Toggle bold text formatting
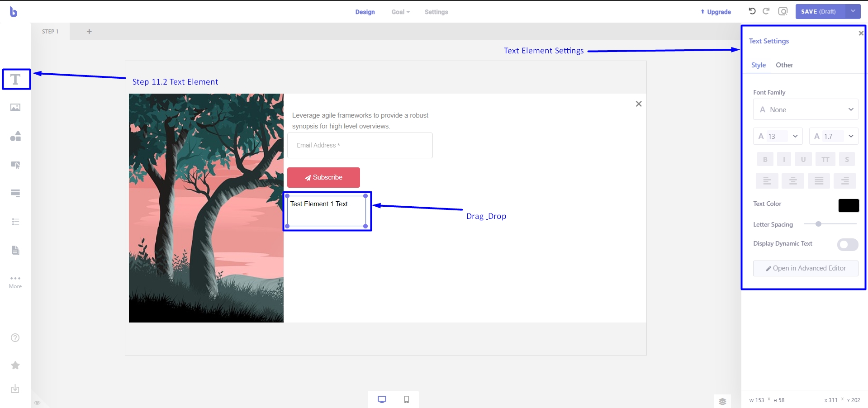Viewport: 868px width, 408px height. 765,159
